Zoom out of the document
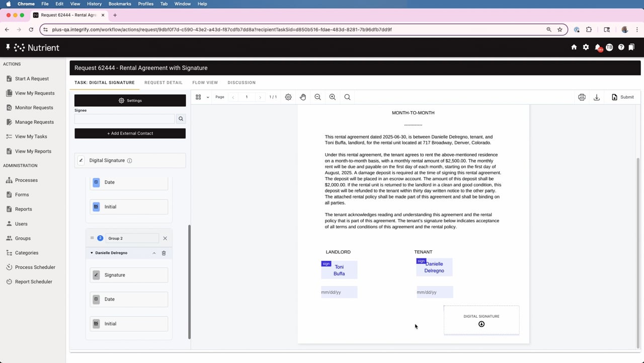The image size is (644, 363). click(x=317, y=97)
